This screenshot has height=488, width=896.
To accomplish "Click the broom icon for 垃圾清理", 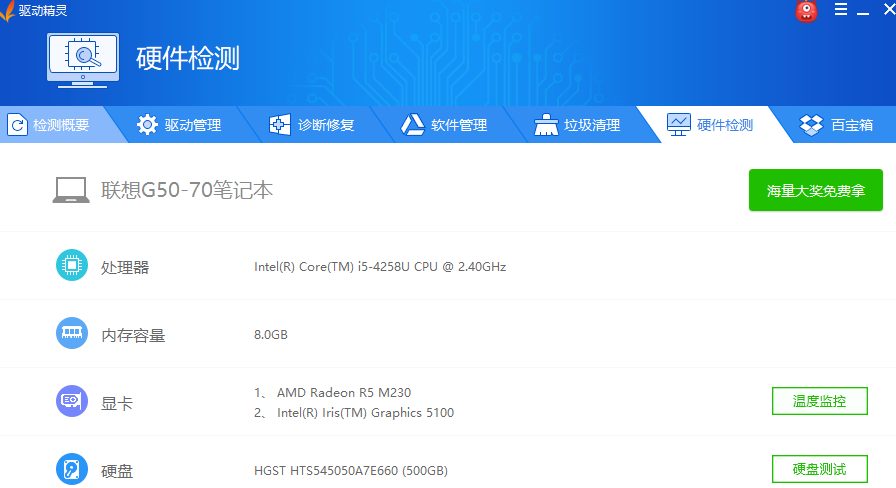I will [x=546, y=125].
